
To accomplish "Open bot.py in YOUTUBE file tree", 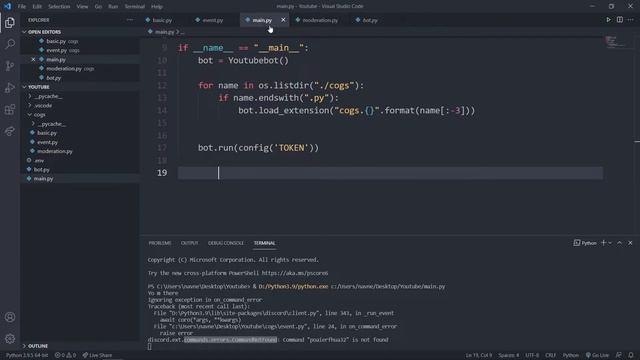I will tap(41, 169).
